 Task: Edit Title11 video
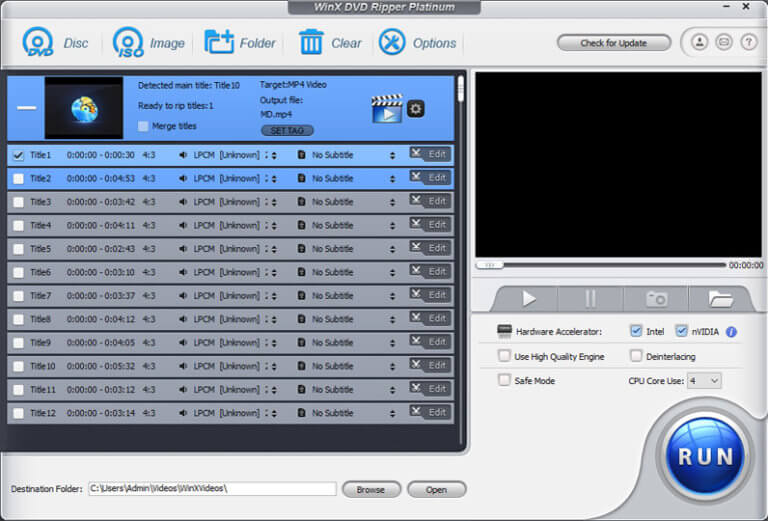[x=430, y=389]
